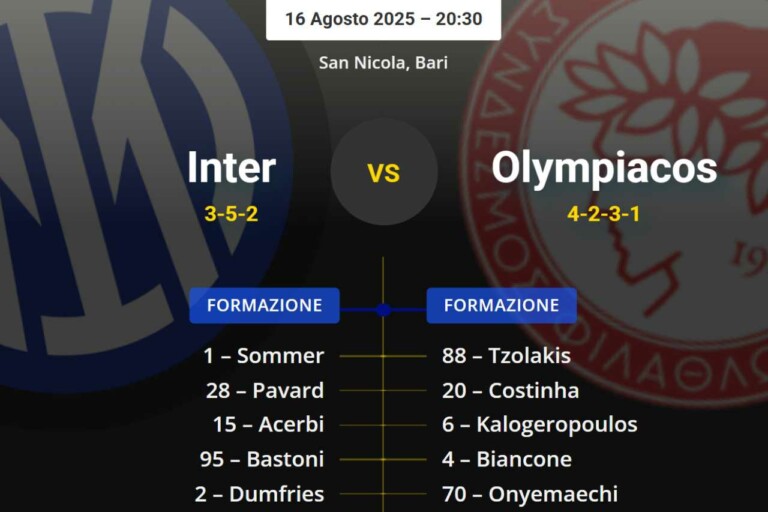Select player 28 – Pavard
Image resolution: width=768 pixels, height=512 pixels.
[264, 390]
